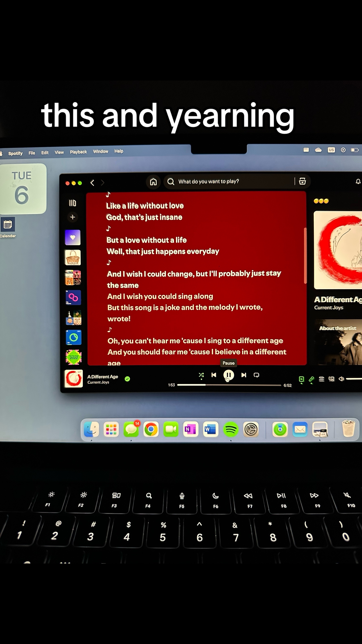
Task: Jump to lyric "And I wish you could sing along"
Action: (x=160, y=296)
